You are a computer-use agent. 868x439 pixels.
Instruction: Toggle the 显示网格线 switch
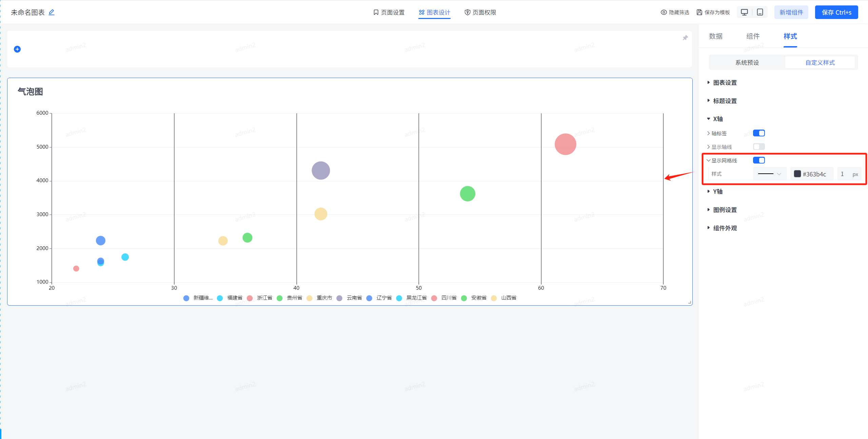759,160
